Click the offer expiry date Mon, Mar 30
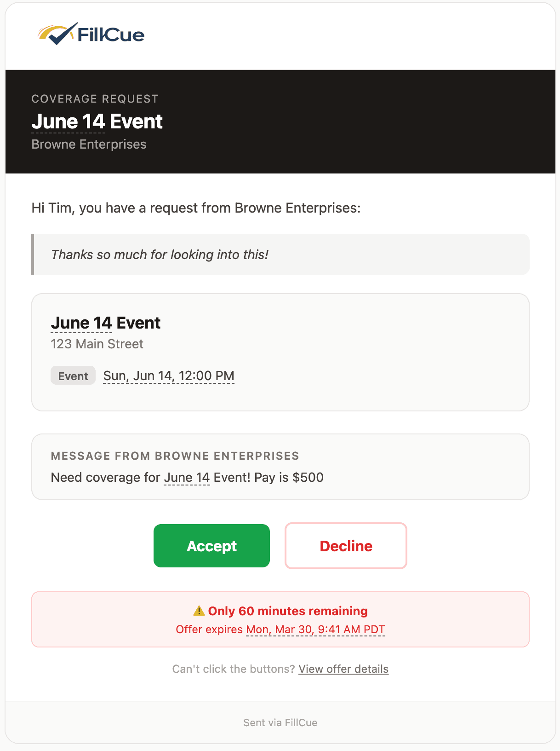Viewport: 560px width, 751px height. pos(315,629)
